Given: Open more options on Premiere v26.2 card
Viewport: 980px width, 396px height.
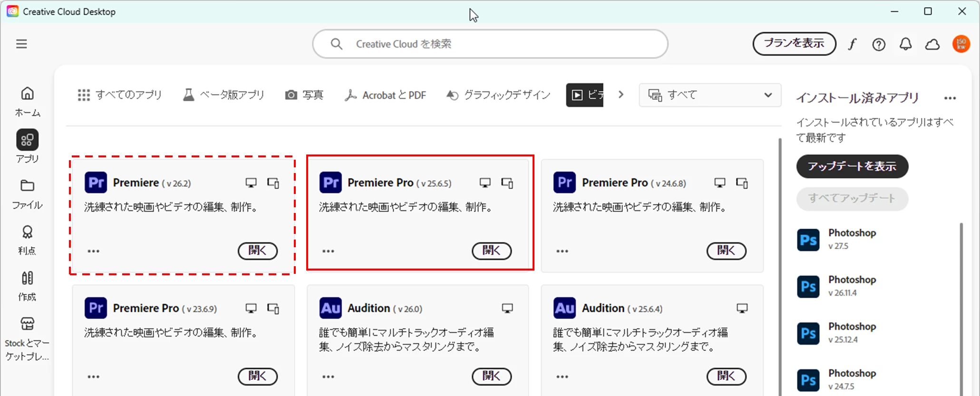Looking at the screenshot, I should 94,251.
